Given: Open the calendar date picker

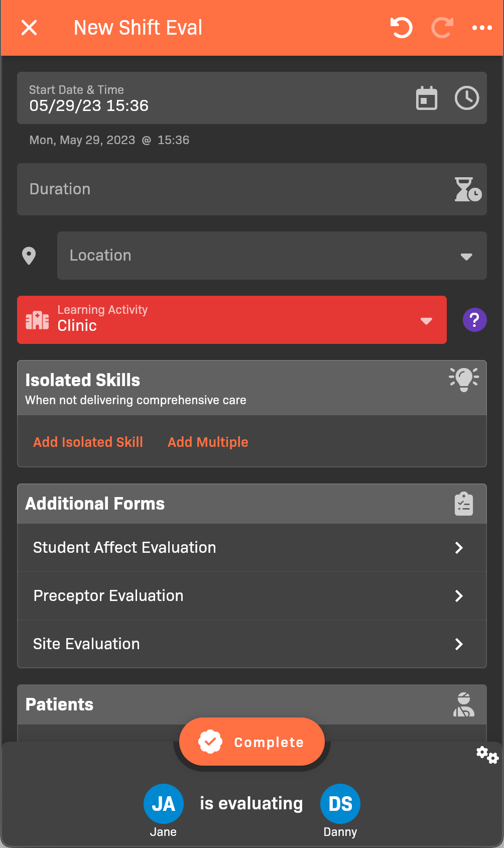Looking at the screenshot, I should click(427, 98).
